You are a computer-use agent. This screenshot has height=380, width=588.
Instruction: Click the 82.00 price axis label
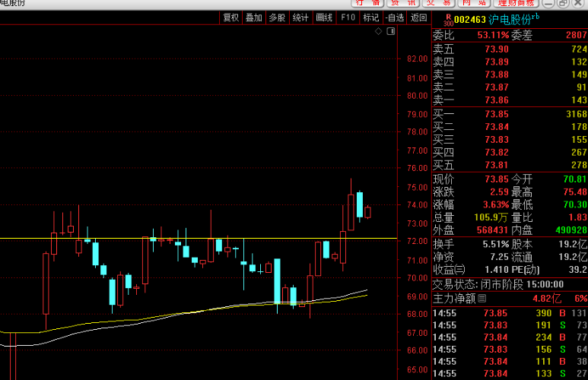[417, 59]
